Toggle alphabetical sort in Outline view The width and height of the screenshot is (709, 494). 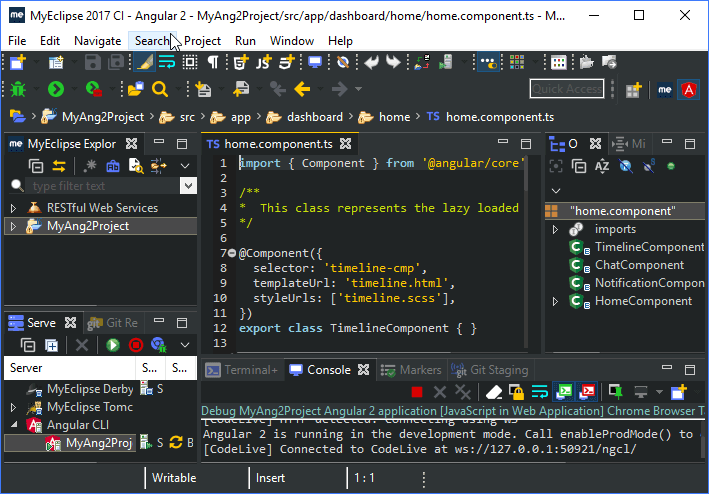[x=602, y=166]
